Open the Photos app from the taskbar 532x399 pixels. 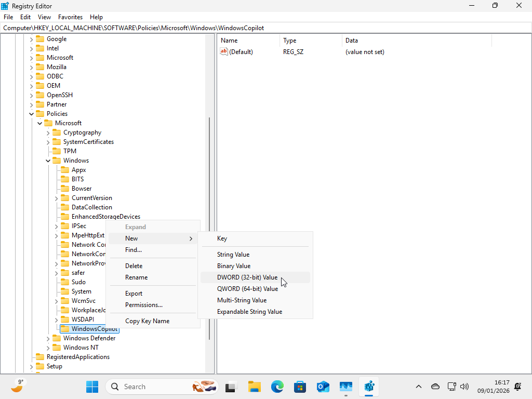coord(345,387)
